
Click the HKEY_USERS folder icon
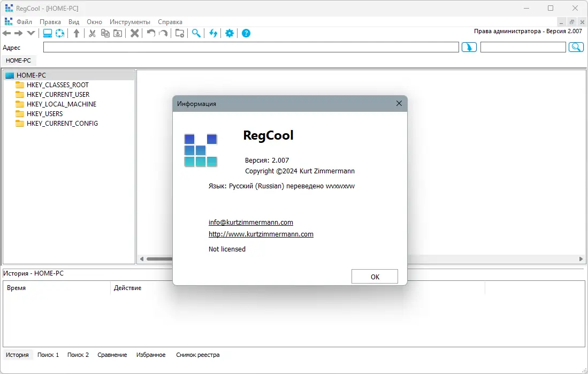20,113
